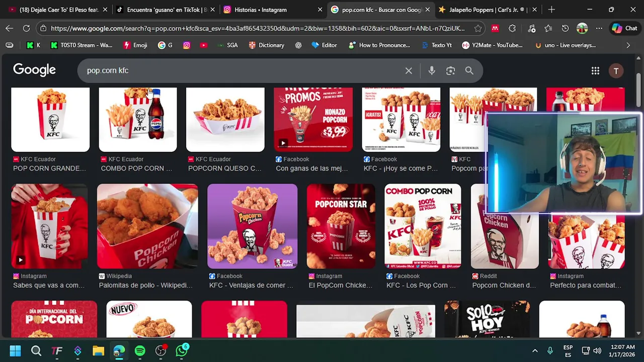Show hidden system tray icons

coord(535,351)
